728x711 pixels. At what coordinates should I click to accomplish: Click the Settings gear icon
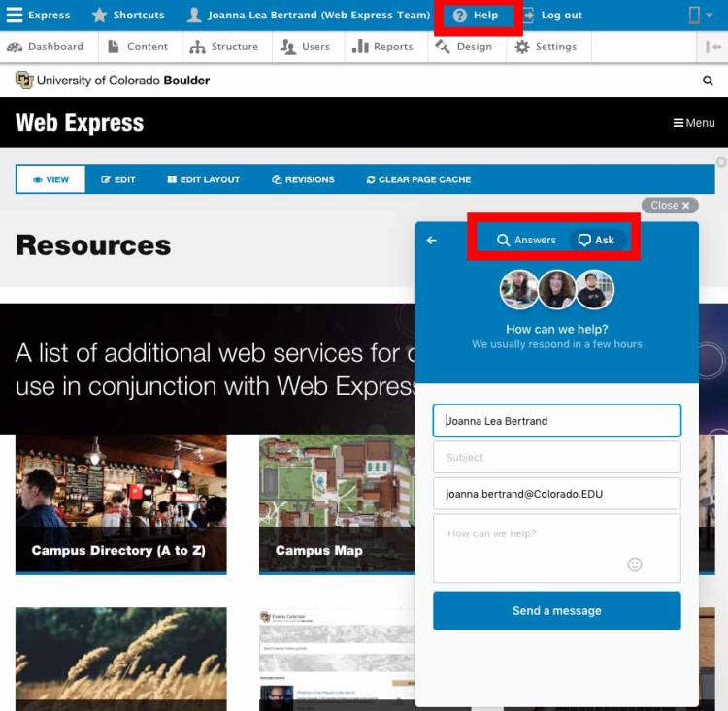(522, 47)
